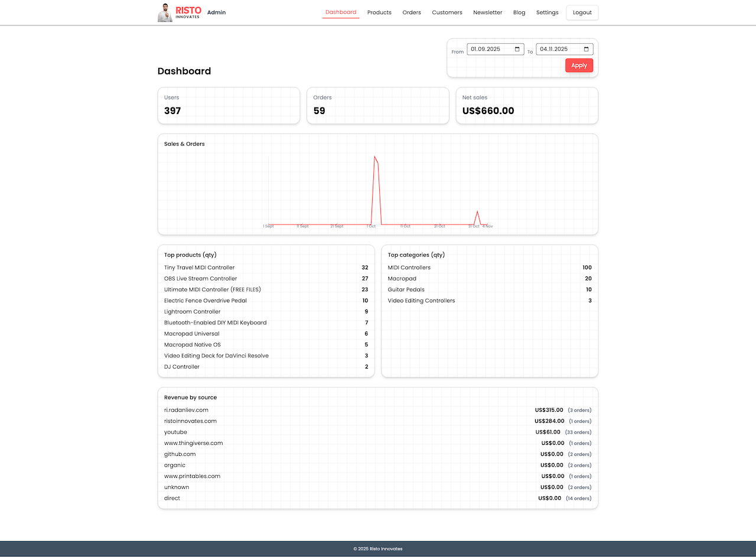Click the © 2025 Risto Innovates footer text

tap(378, 549)
